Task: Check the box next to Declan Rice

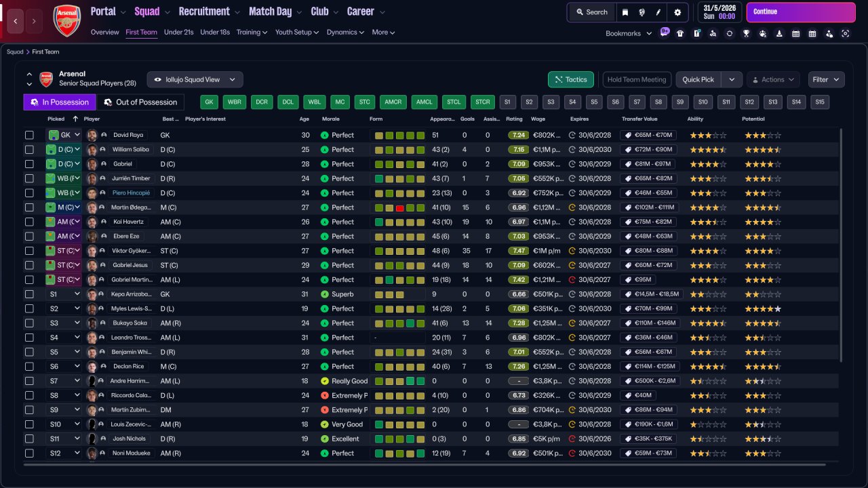Action: 29,367
